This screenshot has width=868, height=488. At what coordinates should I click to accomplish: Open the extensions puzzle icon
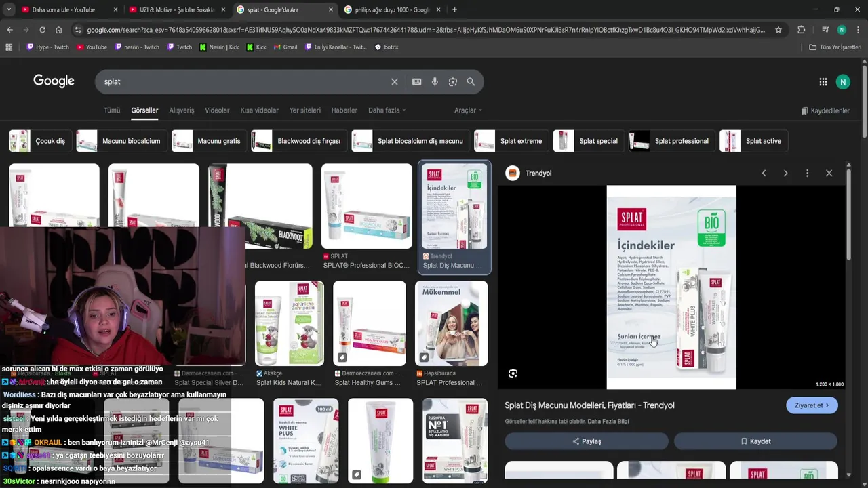(801, 30)
